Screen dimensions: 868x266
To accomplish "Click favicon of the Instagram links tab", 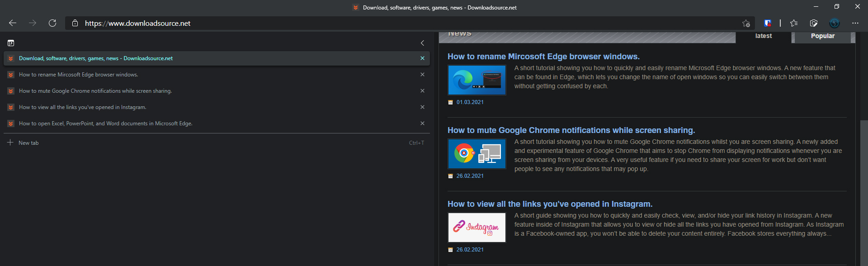I will [x=11, y=107].
